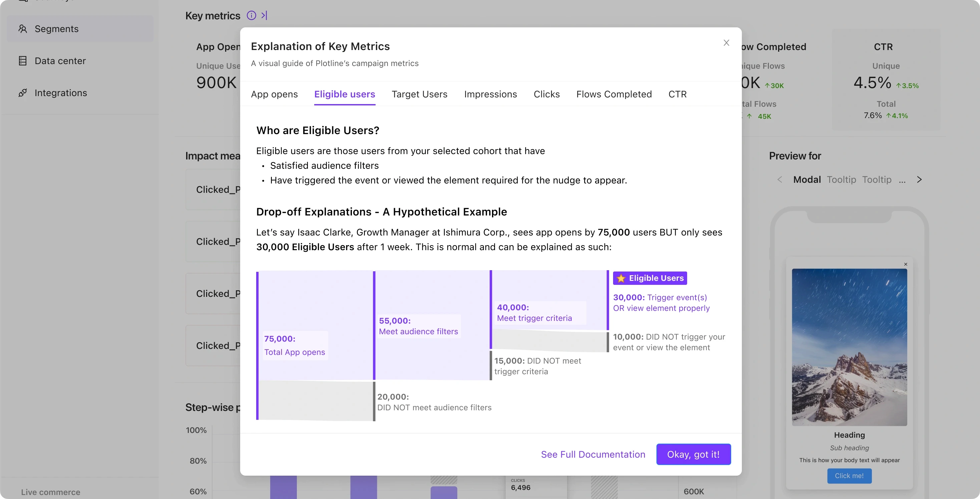Collapse the Key metrics section arrow
The image size is (980, 499).
click(265, 16)
